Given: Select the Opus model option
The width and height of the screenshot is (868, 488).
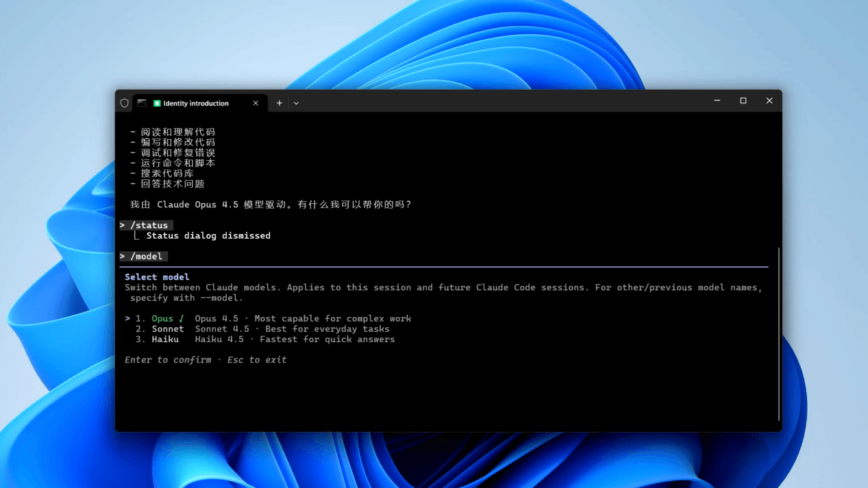Looking at the screenshot, I should [x=162, y=319].
